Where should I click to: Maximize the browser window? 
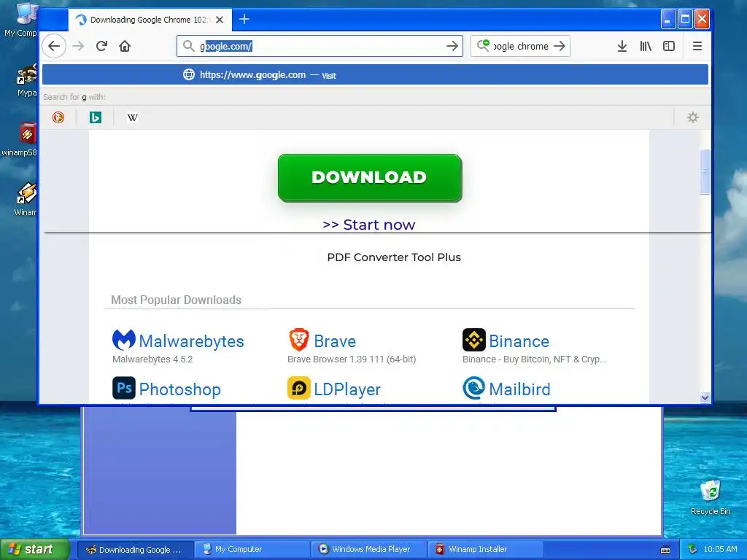[x=685, y=20]
